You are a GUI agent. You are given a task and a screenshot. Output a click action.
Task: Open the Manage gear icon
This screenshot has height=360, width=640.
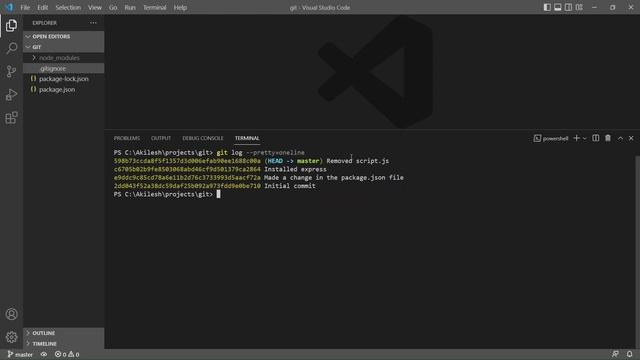point(11,337)
